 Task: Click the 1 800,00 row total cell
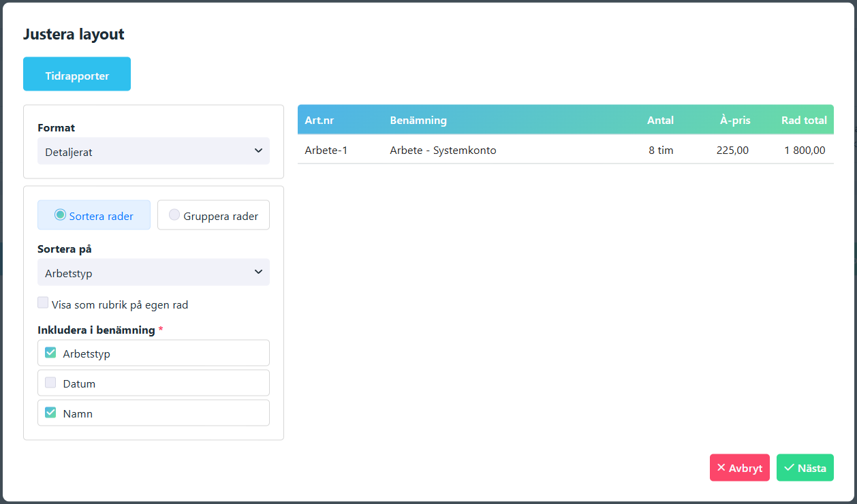coord(805,150)
